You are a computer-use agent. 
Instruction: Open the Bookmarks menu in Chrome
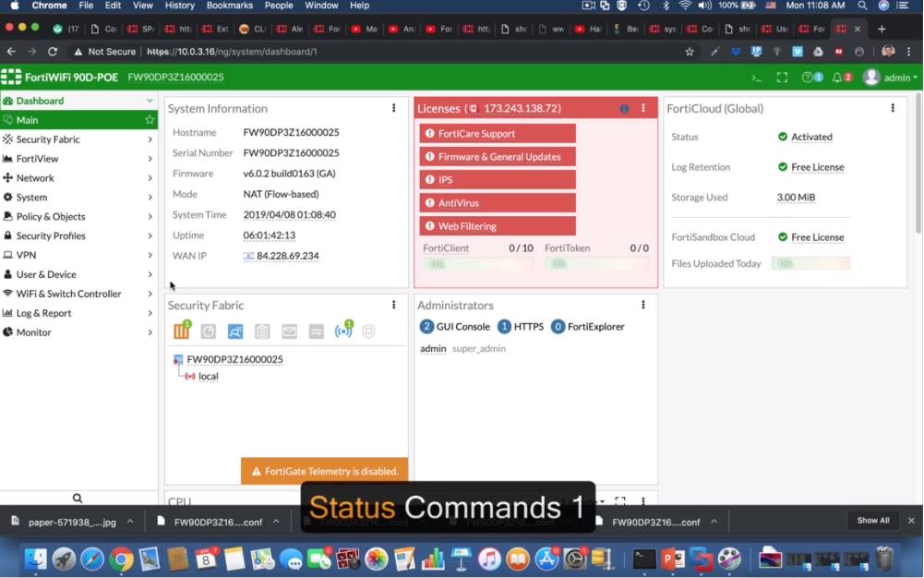coord(229,6)
